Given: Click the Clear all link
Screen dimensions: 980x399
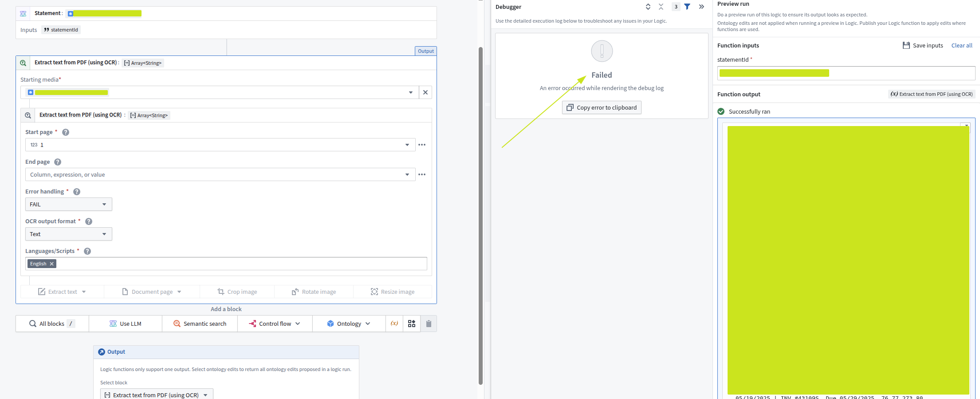Looking at the screenshot, I should [962, 45].
